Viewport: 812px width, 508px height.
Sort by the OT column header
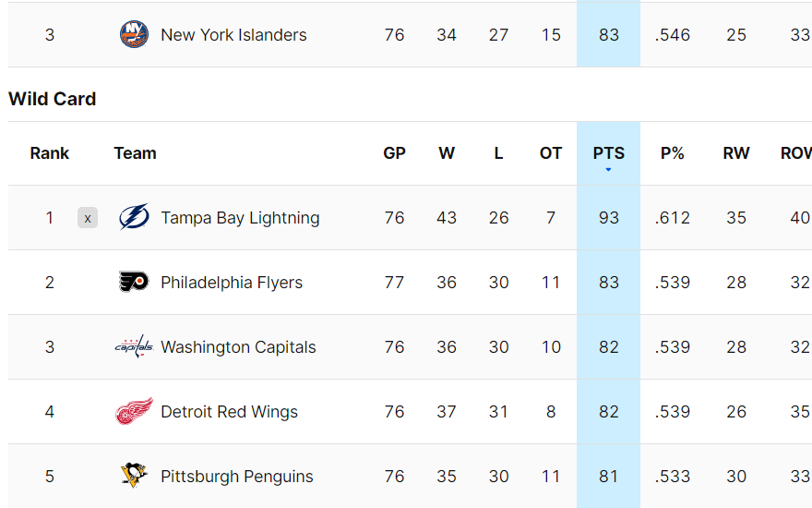pyautogui.click(x=551, y=153)
